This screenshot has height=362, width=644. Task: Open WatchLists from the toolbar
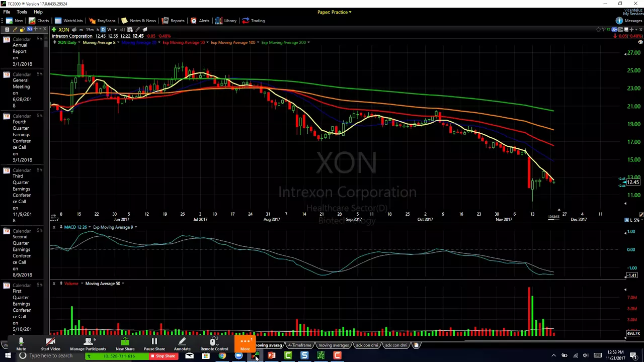[69, 21]
